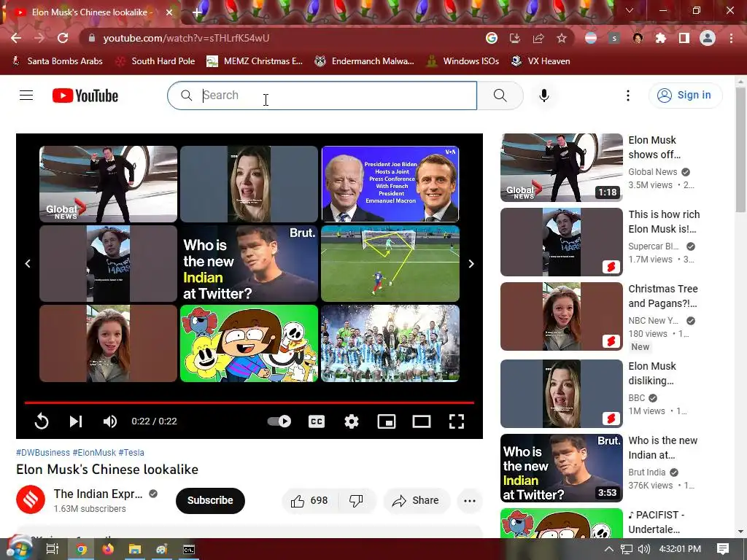The image size is (747, 560).
Task: Open the Argentina team celebration thumbnail
Action: pyautogui.click(x=390, y=343)
